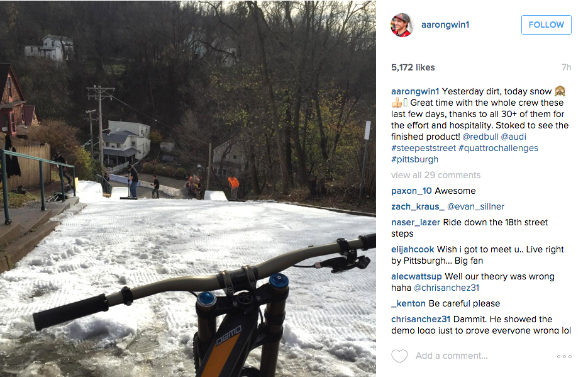Open naser_lazer's profile
Viewport: 588px width, 377px height.
(416, 222)
